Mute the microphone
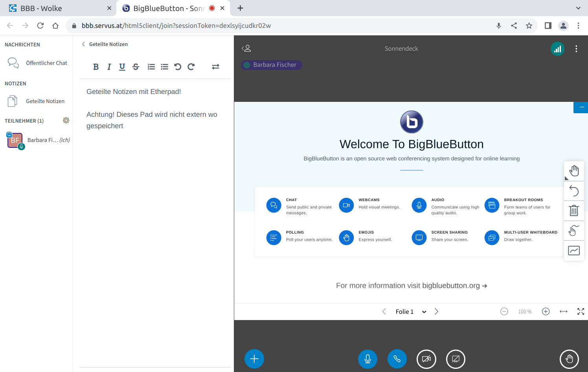Screen dimensions: 588x372 coord(367,359)
